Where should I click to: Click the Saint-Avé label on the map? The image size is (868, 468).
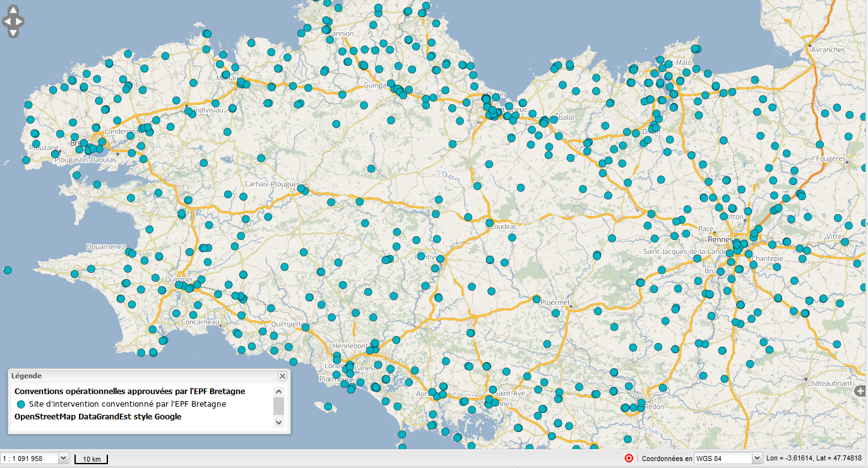click(510, 393)
